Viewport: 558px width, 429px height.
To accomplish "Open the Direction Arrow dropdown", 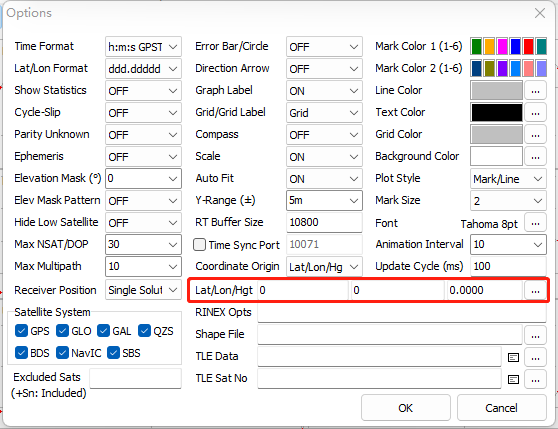I will coord(324,69).
